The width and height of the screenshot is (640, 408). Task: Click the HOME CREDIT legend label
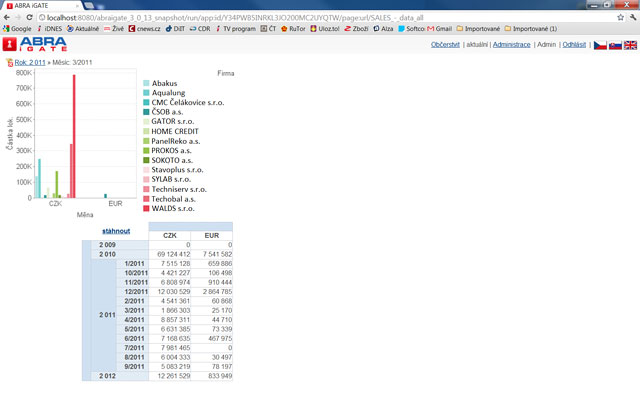(175, 131)
